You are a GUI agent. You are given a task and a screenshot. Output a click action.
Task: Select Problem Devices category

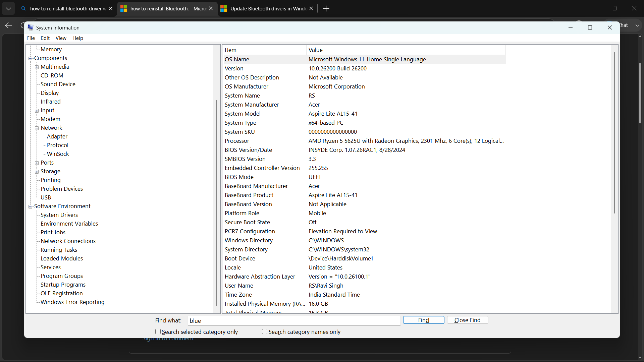pos(62,189)
